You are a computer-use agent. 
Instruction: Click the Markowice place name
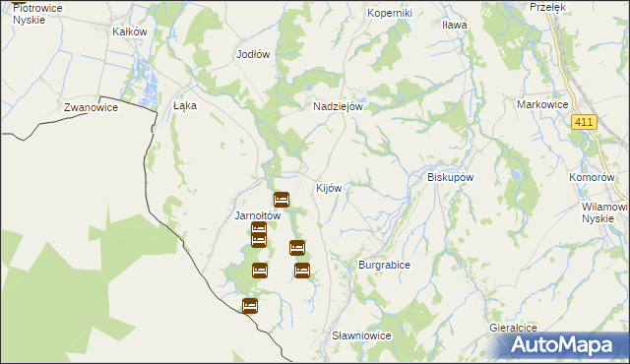542,104
